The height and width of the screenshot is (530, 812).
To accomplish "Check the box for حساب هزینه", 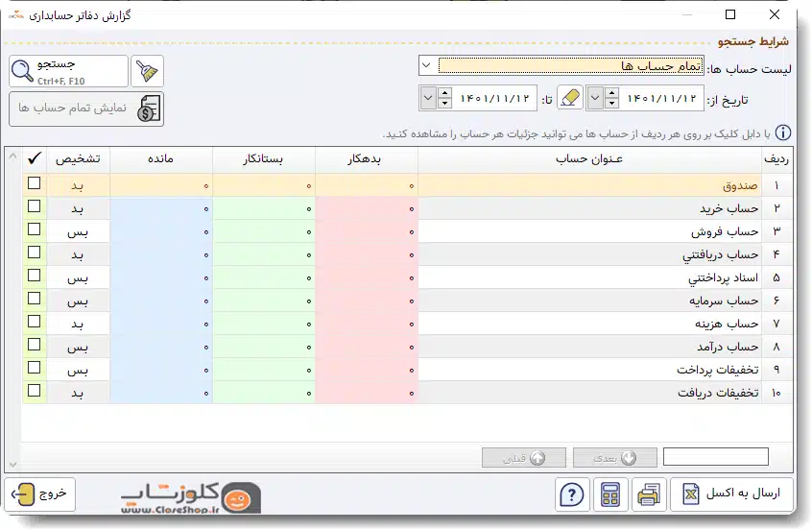I will [35, 322].
